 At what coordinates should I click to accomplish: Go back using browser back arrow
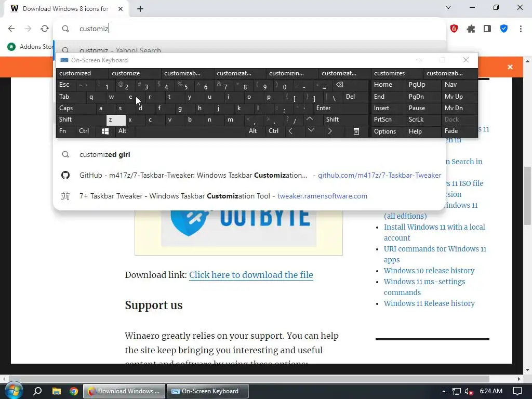click(11, 29)
